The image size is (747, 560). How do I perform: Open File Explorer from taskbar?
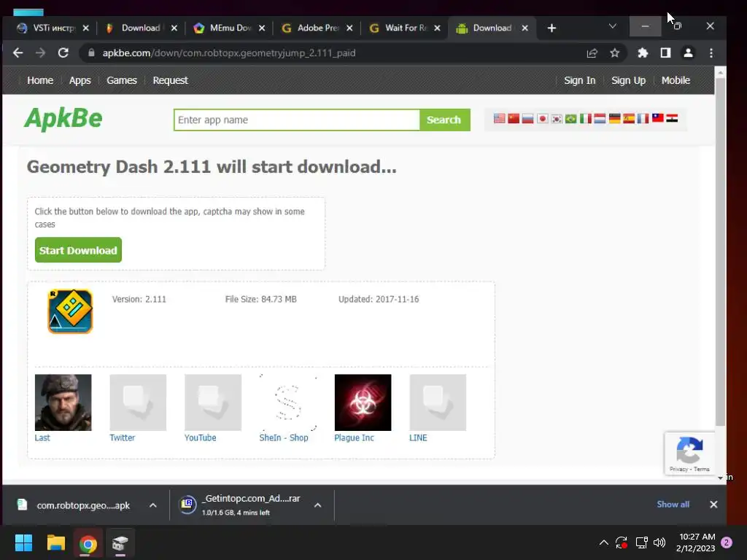[55, 542]
